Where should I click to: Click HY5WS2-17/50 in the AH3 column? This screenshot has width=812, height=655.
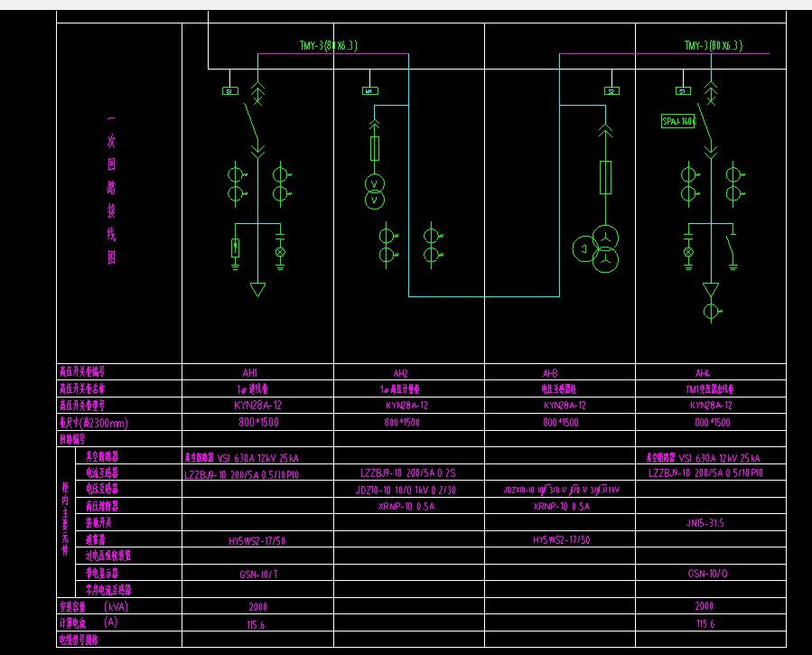pyautogui.click(x=562, y=540)
